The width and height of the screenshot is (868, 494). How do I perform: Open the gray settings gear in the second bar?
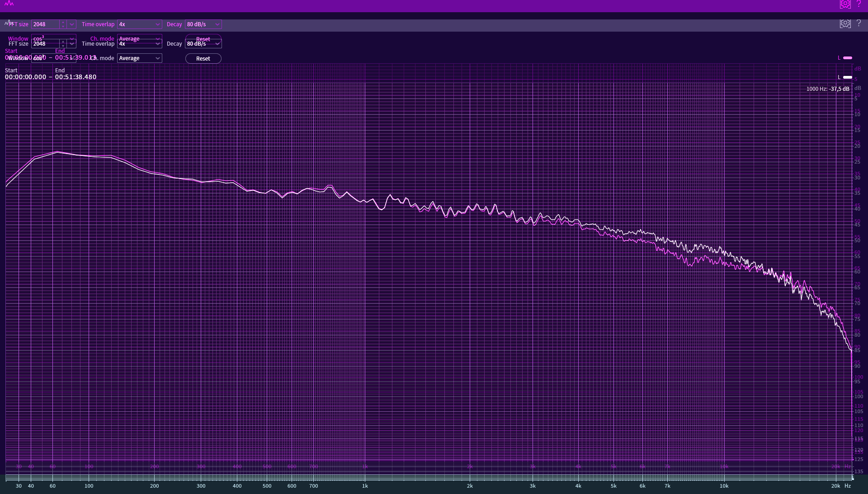coord(845,24)
